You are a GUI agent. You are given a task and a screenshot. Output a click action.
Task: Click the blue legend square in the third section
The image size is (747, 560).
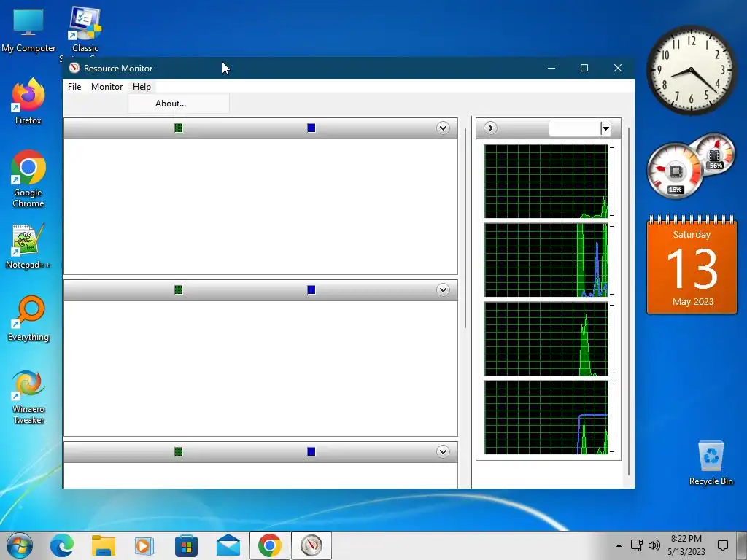[311, 452]
